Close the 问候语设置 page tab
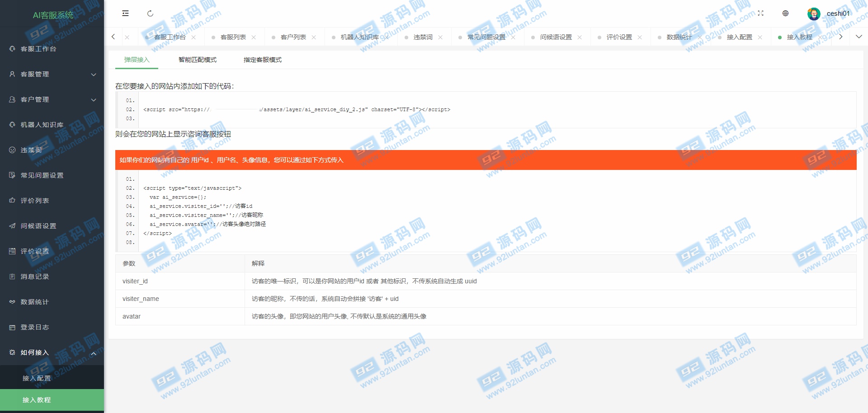The width and height of the screenshot is (868, 413). [x=580, y=37]
